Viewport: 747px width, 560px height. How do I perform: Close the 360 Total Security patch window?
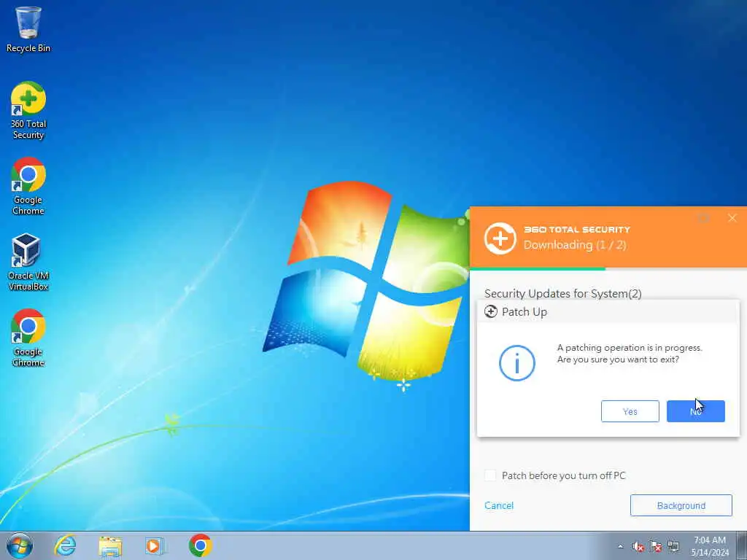[732, 218]
